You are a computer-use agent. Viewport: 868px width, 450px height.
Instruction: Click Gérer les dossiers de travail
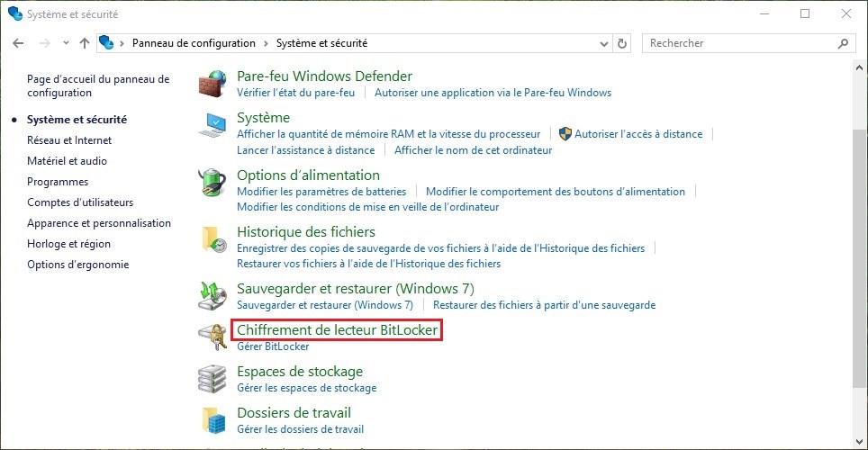tap(301, 429)
